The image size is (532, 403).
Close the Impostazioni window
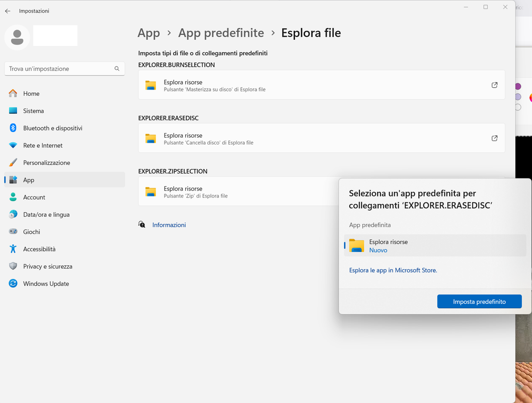[505, 7]
